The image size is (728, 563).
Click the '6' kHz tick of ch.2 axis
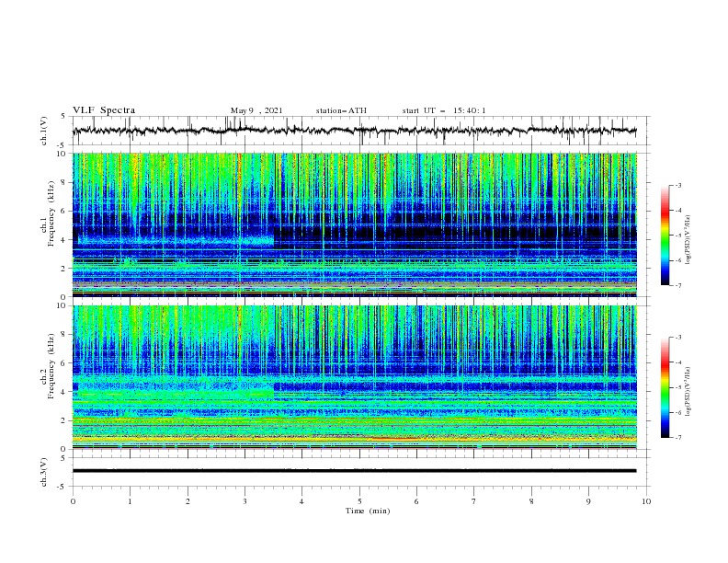[x=65, y=363]
